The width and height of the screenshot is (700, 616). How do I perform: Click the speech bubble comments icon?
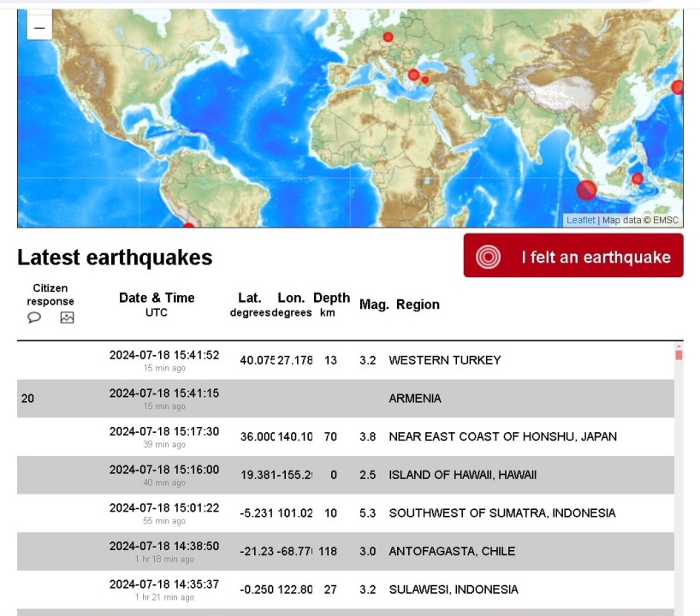(x=34, y=317)
